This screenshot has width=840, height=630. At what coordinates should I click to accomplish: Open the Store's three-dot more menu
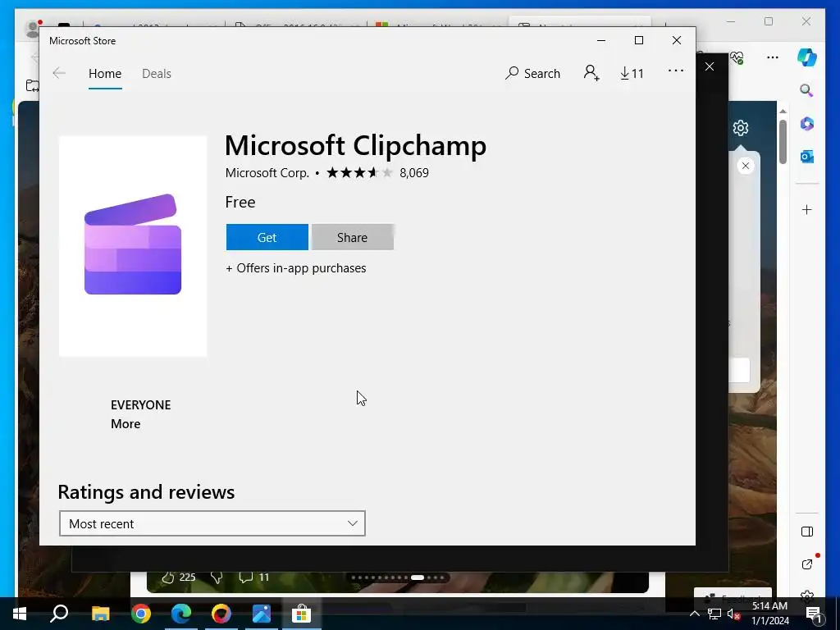[676, 71]
